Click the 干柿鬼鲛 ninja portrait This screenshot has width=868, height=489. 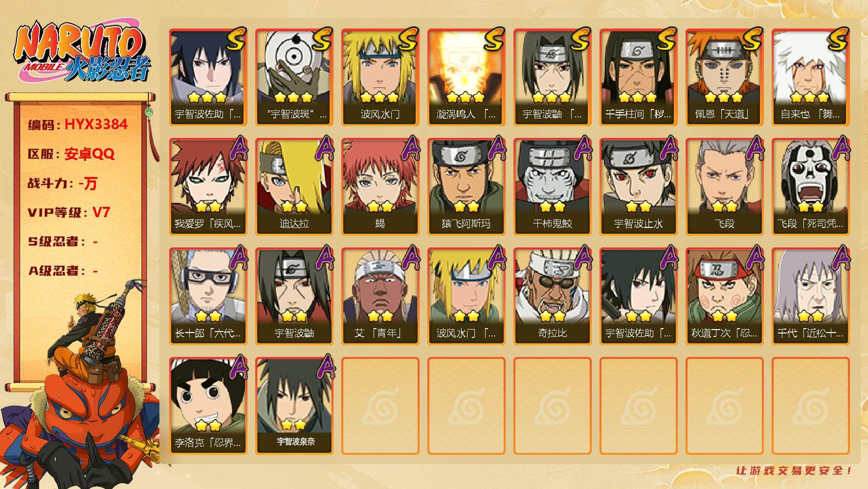552,187
